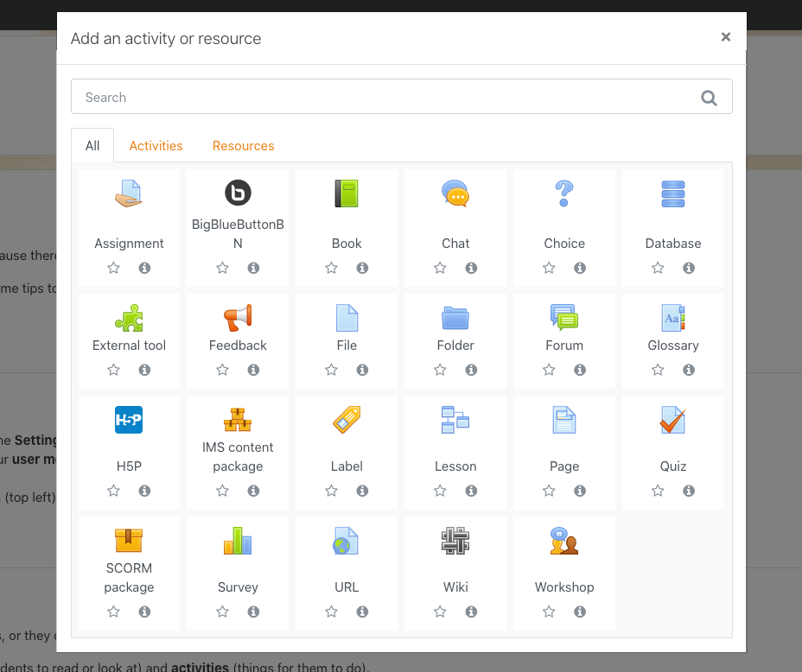Viewport: 802px width, 672px height.
Task: Show info about Label
Action: point(363,490)
